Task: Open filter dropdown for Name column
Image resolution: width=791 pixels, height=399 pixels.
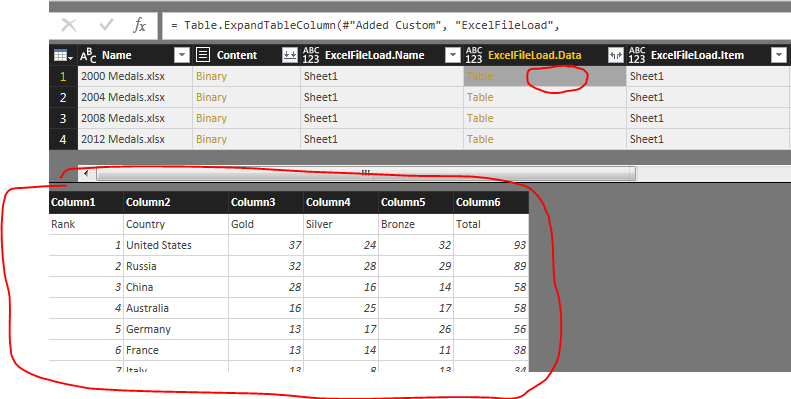Action: coord(182,55)
